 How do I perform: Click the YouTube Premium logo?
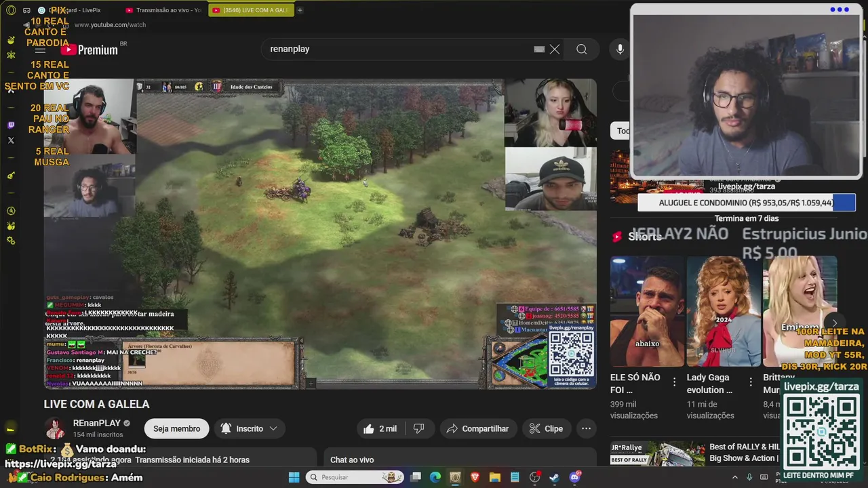90,49
